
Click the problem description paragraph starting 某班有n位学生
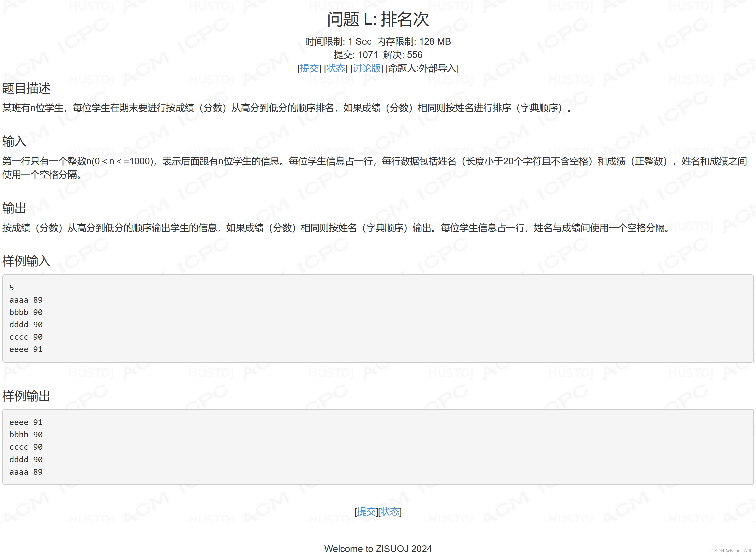[287, 108]
